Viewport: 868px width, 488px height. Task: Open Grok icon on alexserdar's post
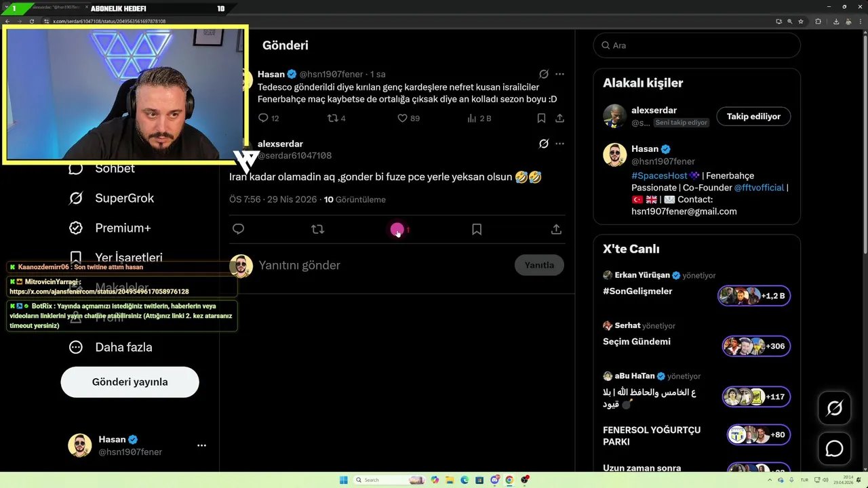pos(544,144)
